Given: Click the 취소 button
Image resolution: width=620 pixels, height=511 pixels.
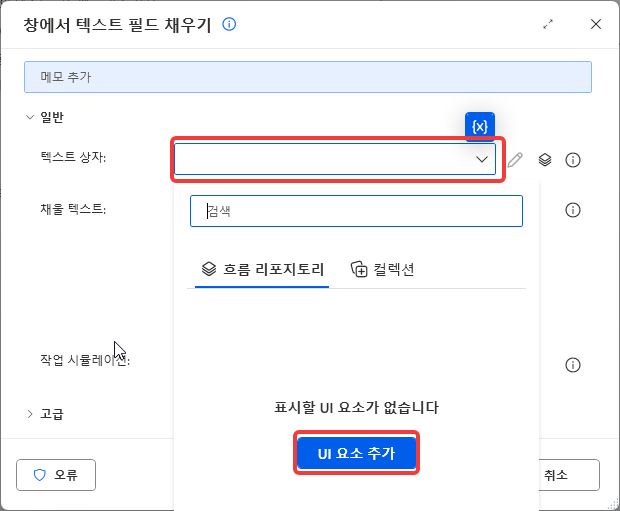Looking at the screenshot, I should click(x=569, y=475).
